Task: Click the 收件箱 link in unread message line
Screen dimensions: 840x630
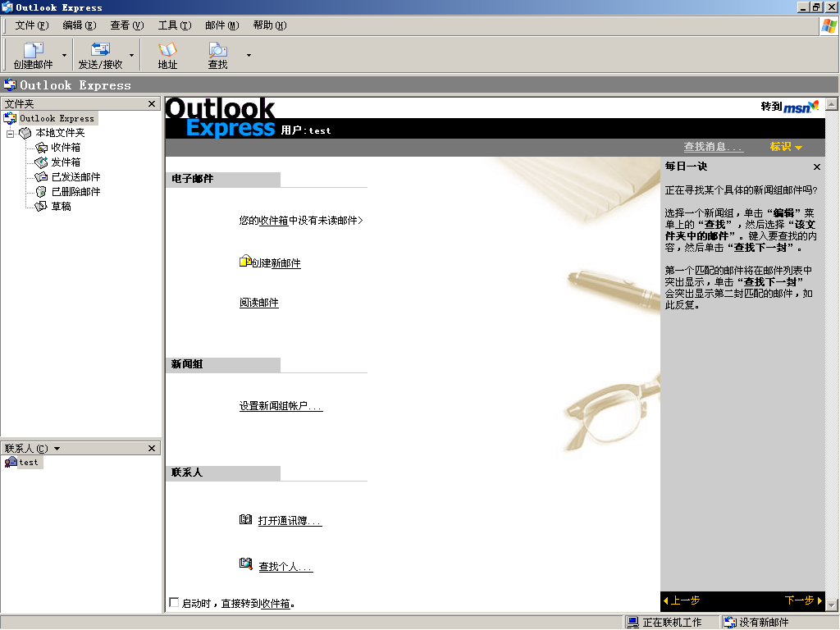Action: click(x=274, y=220)
